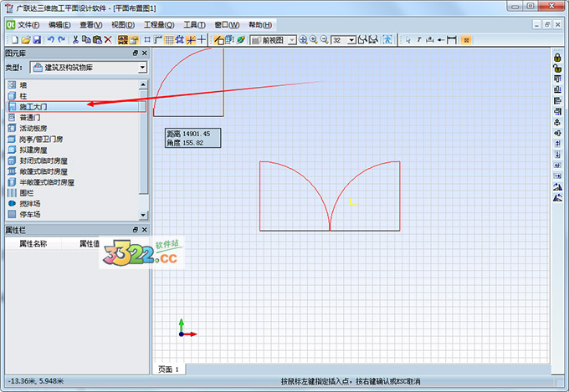Click the red X delete icon

point(107,39)
